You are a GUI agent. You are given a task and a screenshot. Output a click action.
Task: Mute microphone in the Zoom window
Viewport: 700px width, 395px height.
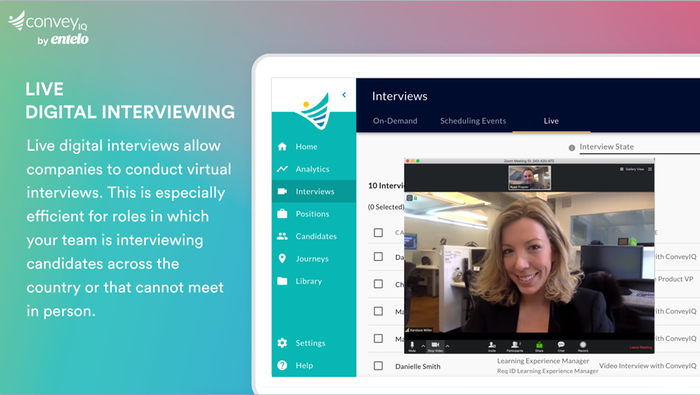coord(412,346)
